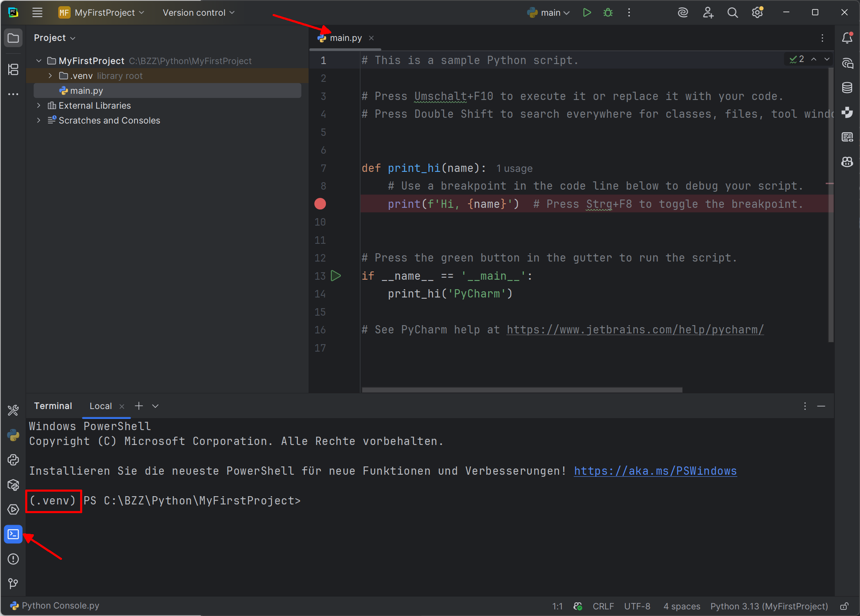Show more tool windows ellipsis

pos(13,94)
